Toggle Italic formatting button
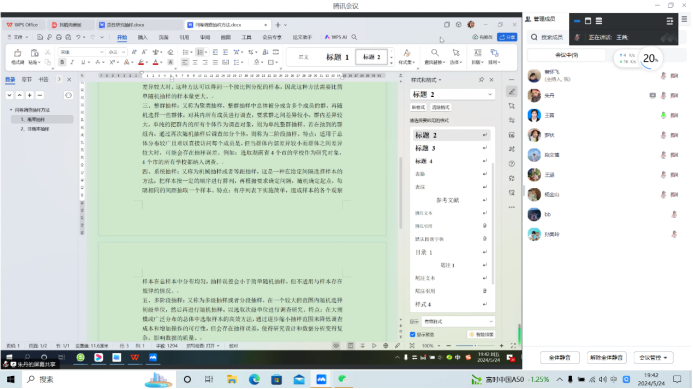 pos(72,63)
